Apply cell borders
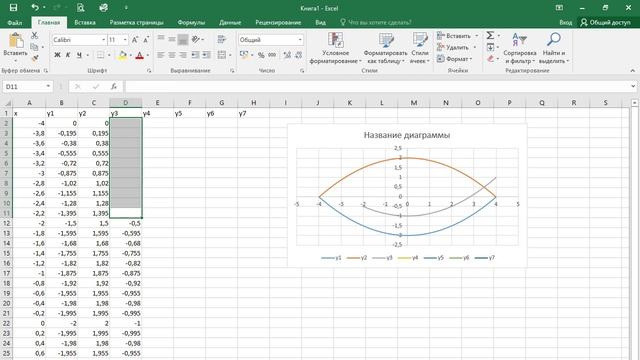The height and width of the screenshot is (360, 640). click(x=100, y=55)
